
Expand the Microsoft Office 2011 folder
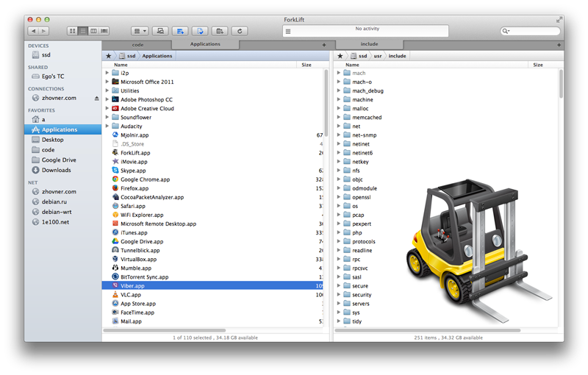click(x=107, y=82)
